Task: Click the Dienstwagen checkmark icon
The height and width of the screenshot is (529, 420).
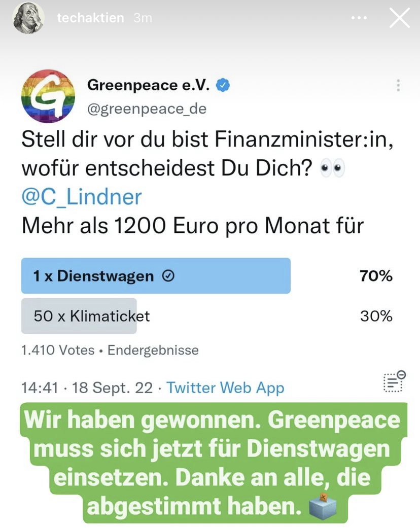Action: coord(168,276)
